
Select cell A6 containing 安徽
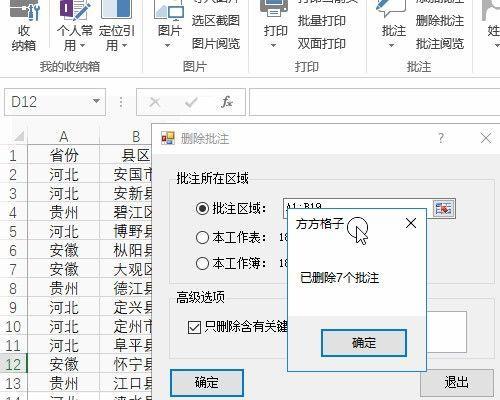(x=64, y=251)
